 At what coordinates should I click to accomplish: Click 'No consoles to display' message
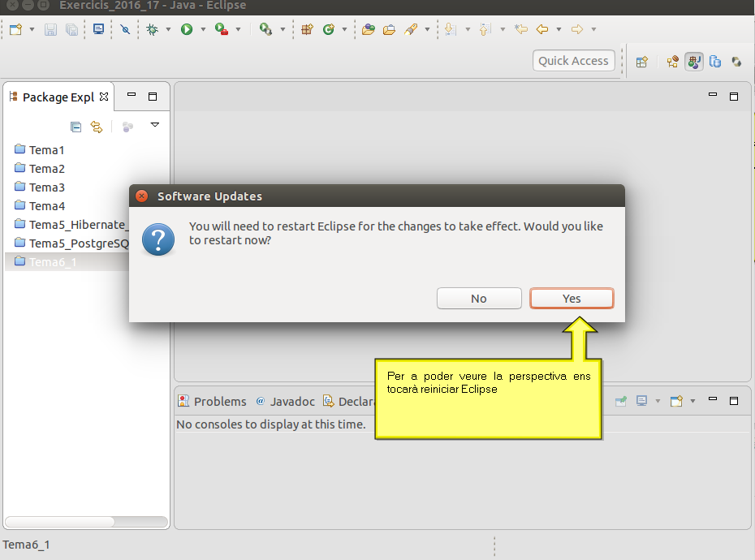(270, 424)
